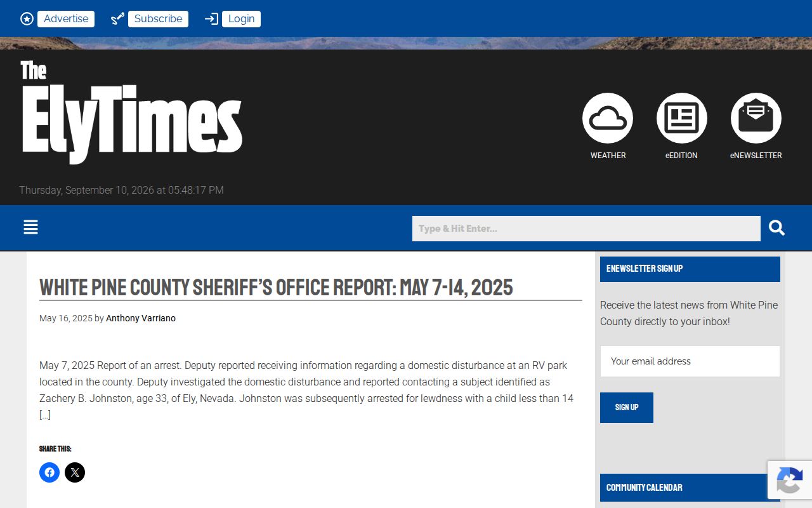Click the reCAPTCHA badge

789,480
